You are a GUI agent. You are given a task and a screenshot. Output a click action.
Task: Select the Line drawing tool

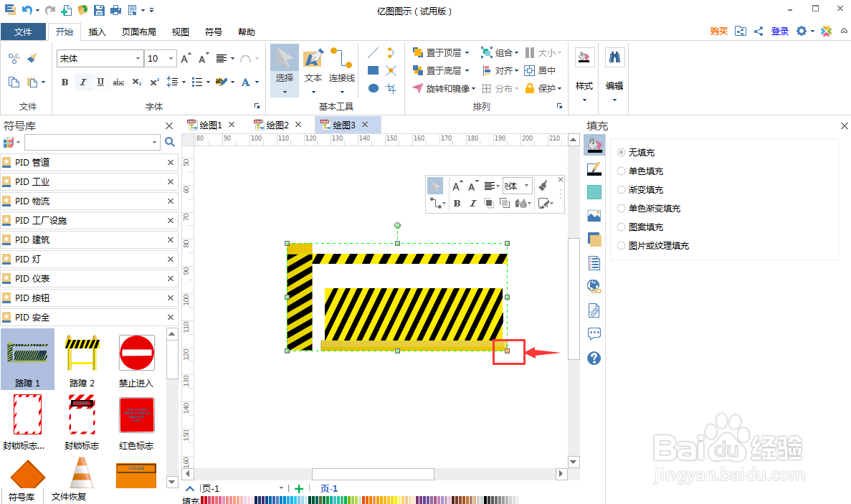(x=373, y=52)
